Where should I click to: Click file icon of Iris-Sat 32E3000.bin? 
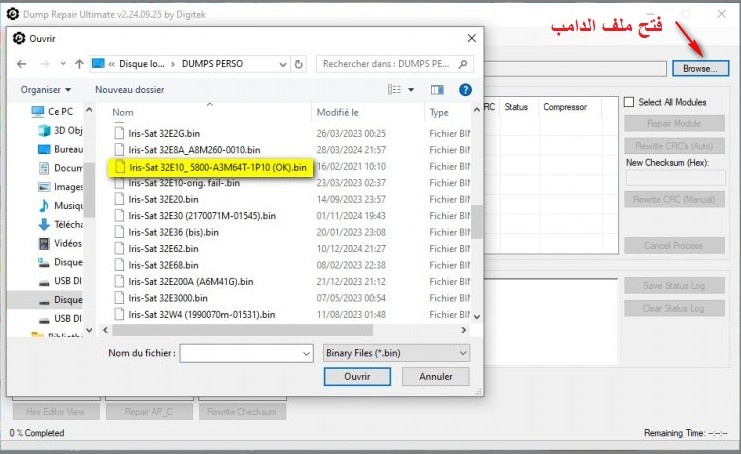[x=120, y=298]
